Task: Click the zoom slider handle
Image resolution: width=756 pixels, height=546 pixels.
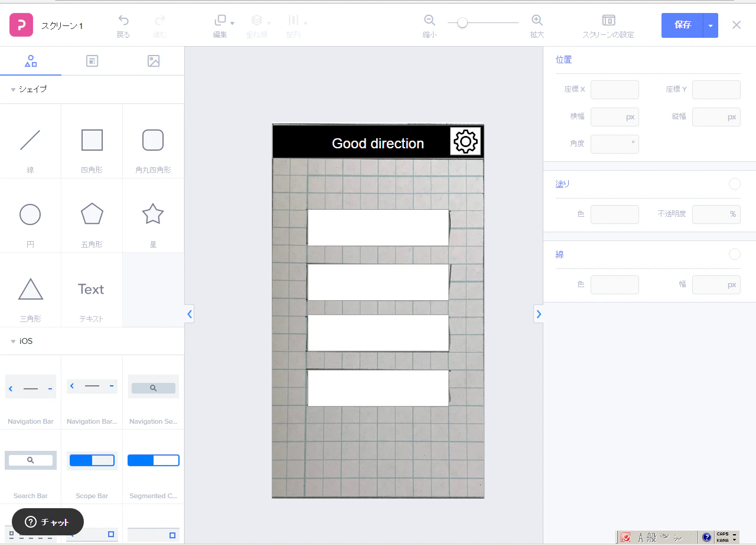Action: coord(462,22)
